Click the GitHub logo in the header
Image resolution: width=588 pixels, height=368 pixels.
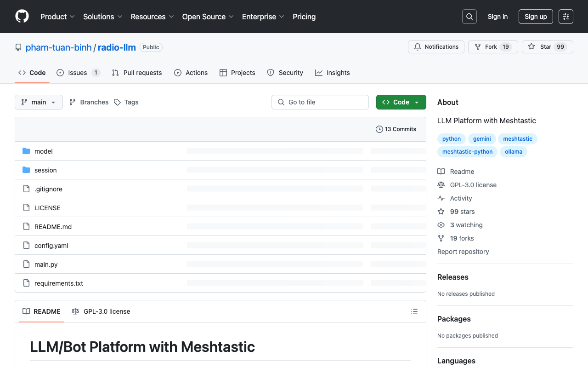pyautogui.click(x=22, y=16)
